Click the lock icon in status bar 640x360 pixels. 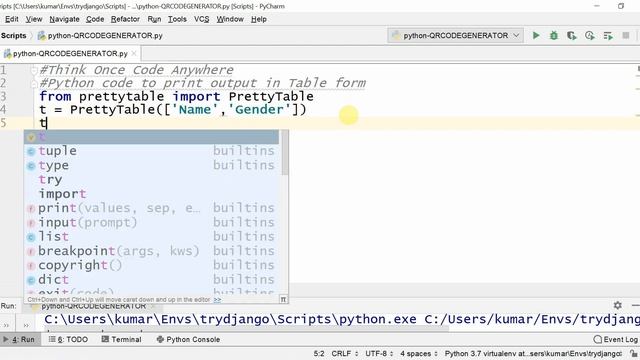(x=633, y=353)
